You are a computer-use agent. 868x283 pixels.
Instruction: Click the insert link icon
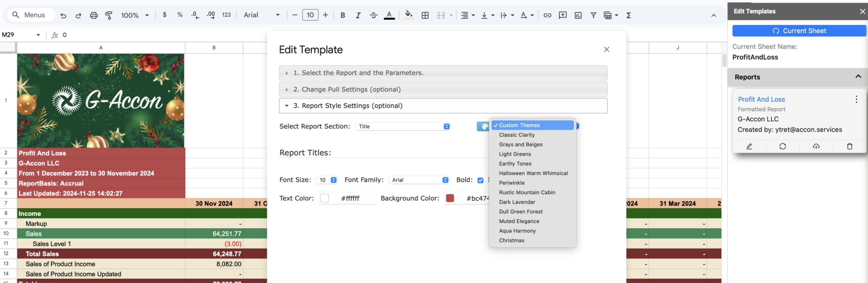coord(548,15)
